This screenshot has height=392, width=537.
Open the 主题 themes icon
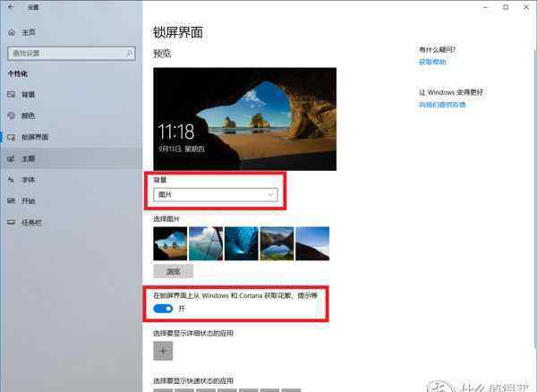[12, 158]
